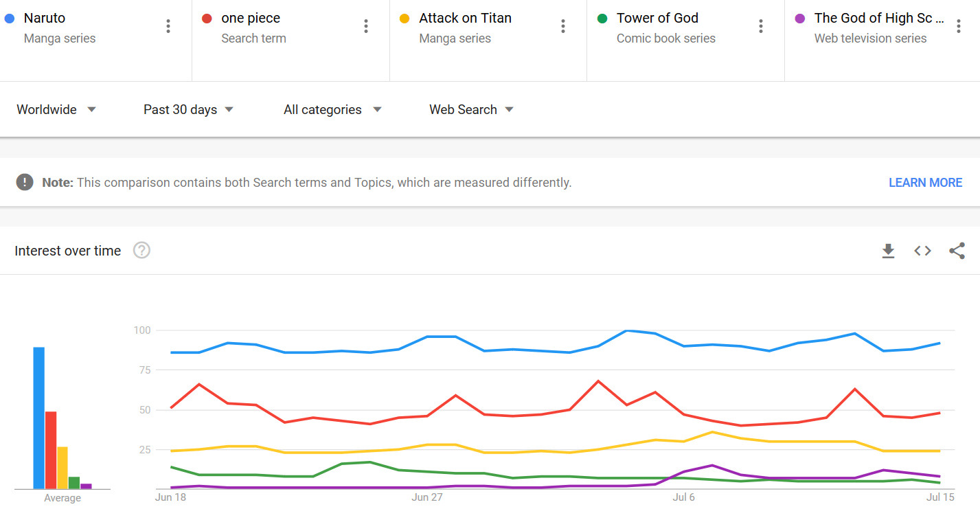Image resolution: width=980 pixels, height=509 pixels.
Task: Click the LEARN MORE link
Action: click(x=925, y=183)
